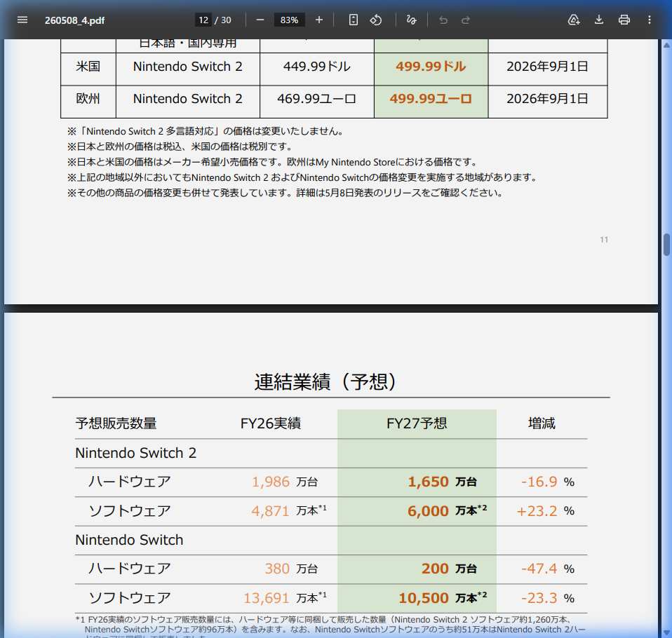This screenshot has height=638, width=672.
Task: Click the 1,986 万台 value
Action: click(285, 482)
